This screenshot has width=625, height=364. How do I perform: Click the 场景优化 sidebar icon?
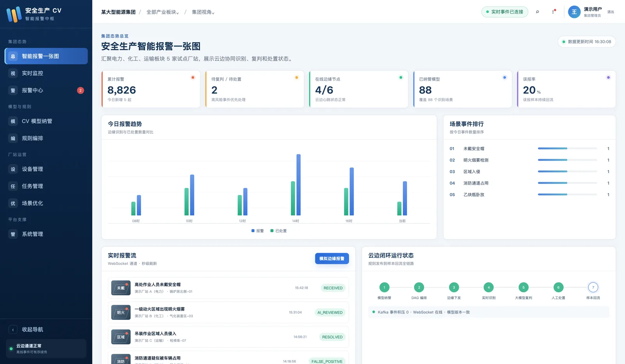[x=13, y=203]
